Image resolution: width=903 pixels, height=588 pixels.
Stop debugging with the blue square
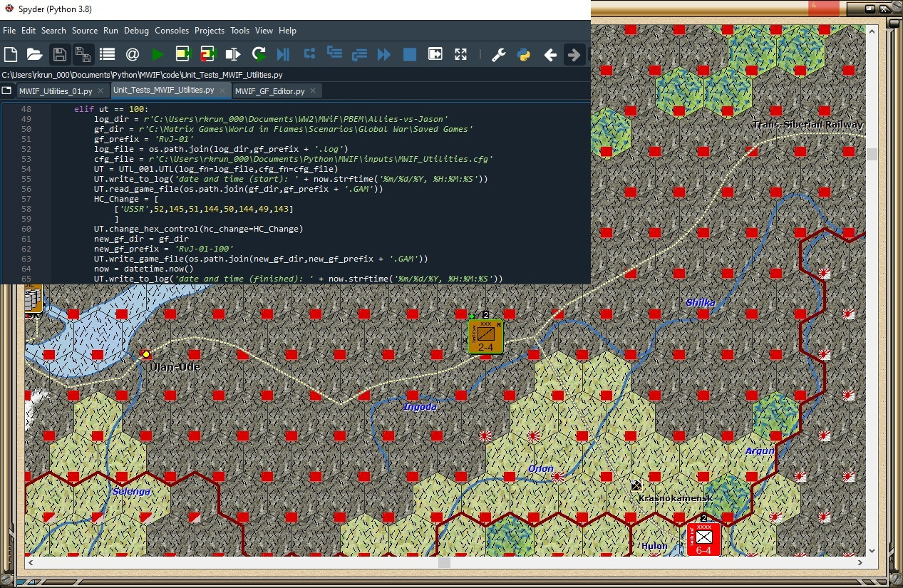(x=410, y=54)
